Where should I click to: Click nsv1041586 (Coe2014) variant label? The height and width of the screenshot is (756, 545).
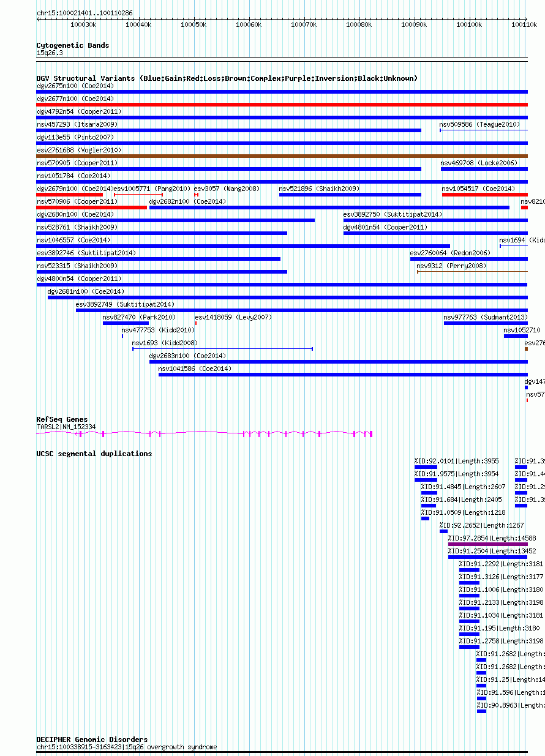[x=195, y=369]
